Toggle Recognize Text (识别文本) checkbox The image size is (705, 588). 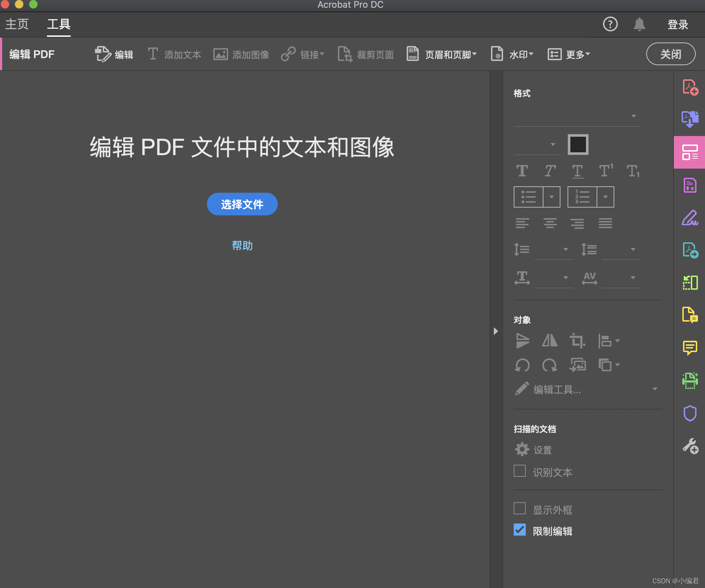pos(520,471)
